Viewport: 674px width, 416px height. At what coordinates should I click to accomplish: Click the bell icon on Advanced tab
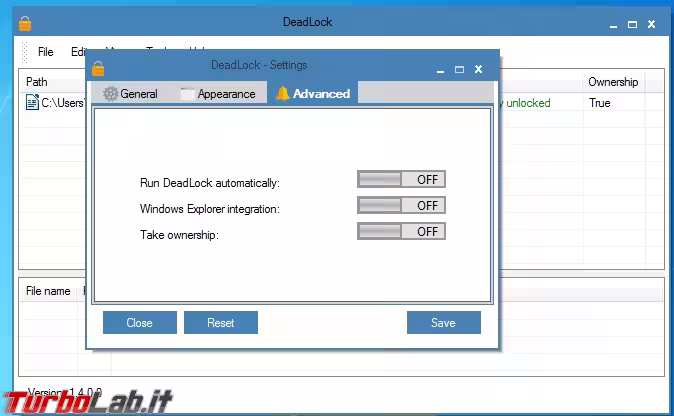pos(283,94)
